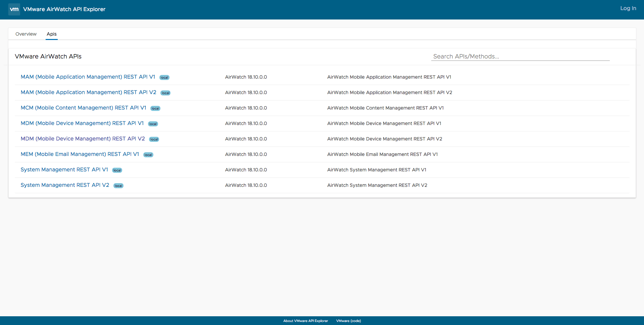The width and height of the screenshot is (644, 325).
Task: Open MCM Mobile Content Management V1
Action: 84,108
